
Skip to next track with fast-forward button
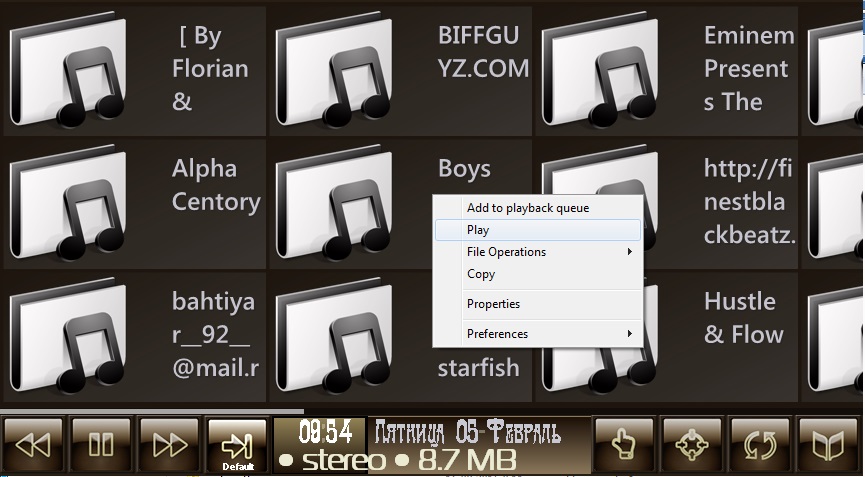[169, 444]
